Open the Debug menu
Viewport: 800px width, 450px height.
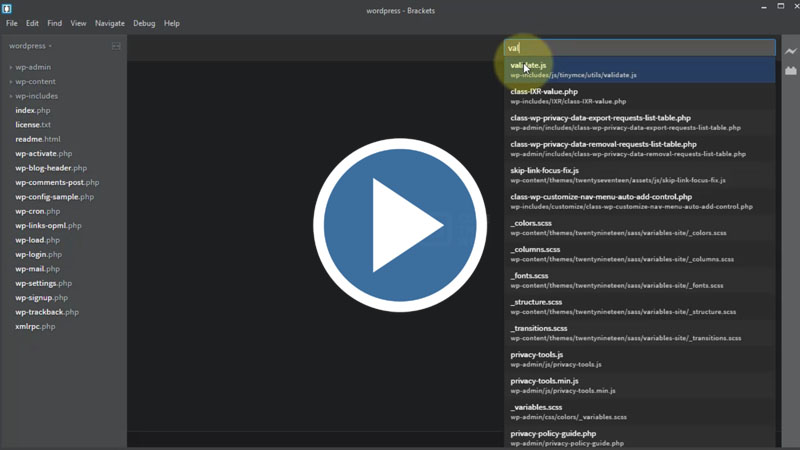tap(144, 23)
